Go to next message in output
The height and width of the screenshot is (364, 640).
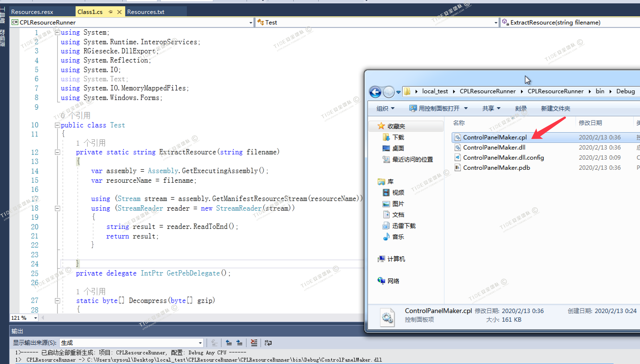tap(239, 343)
